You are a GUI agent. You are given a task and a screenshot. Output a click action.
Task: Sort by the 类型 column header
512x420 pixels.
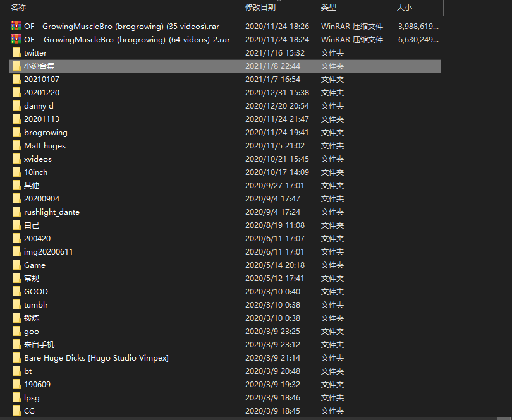pos(329,7)
